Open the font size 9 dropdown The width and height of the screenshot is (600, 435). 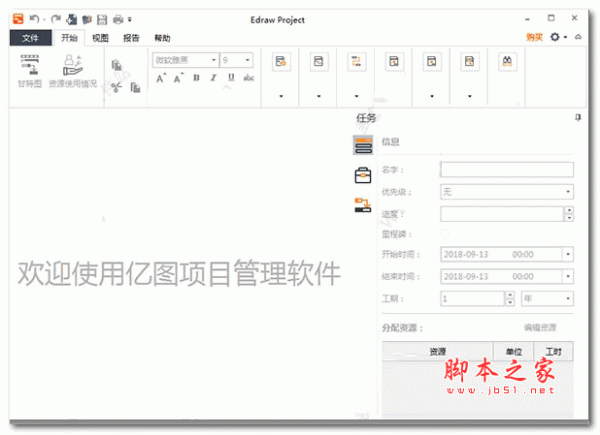248,60
